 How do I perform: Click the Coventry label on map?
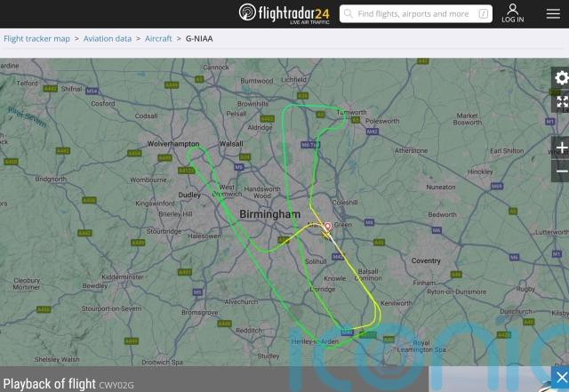click(x=426, y=260)
